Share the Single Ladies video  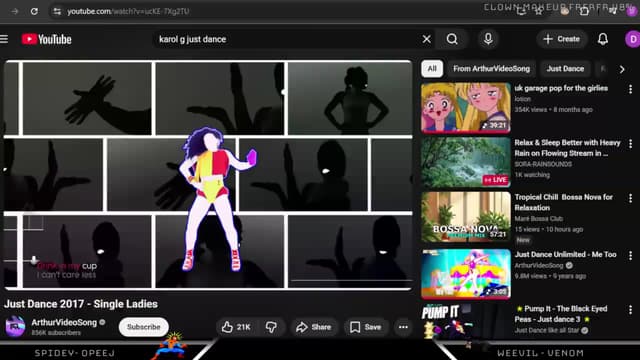click(313, 327)
